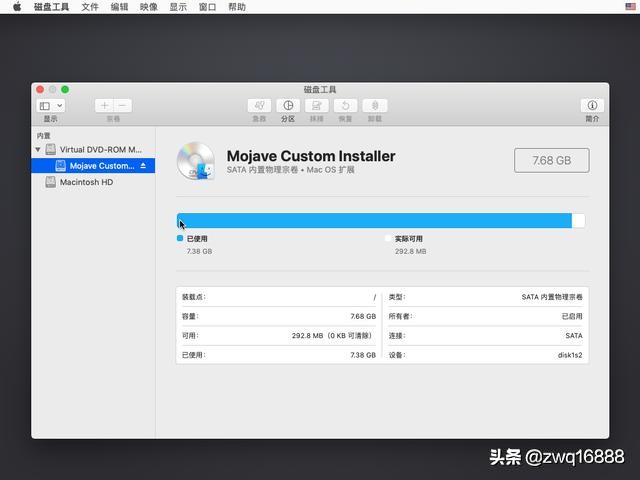The width and height of the screenshot is (640, 480).
Task: Open the 显示 menu in menu bar
Action: [178, 7]
